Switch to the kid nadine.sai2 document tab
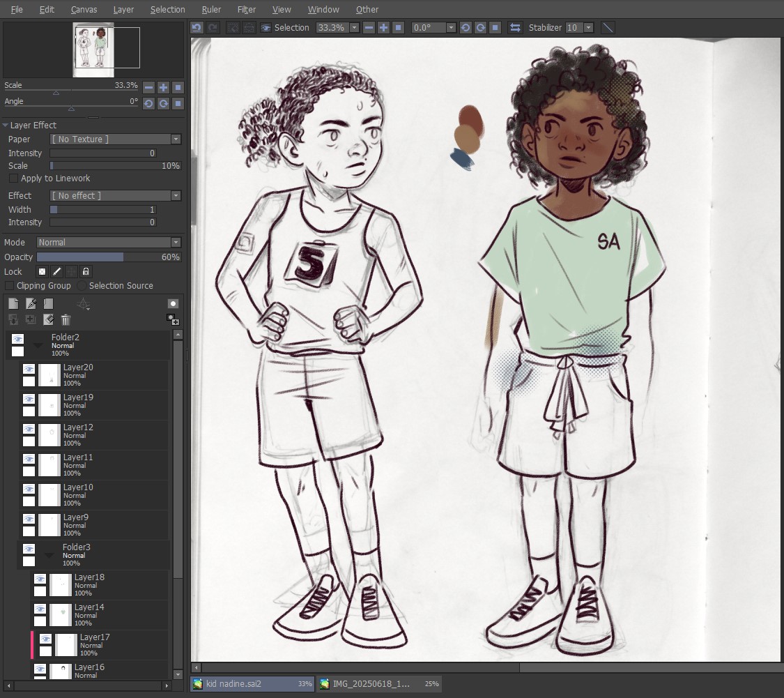The image size is (784, 698). tap(252, 683)
